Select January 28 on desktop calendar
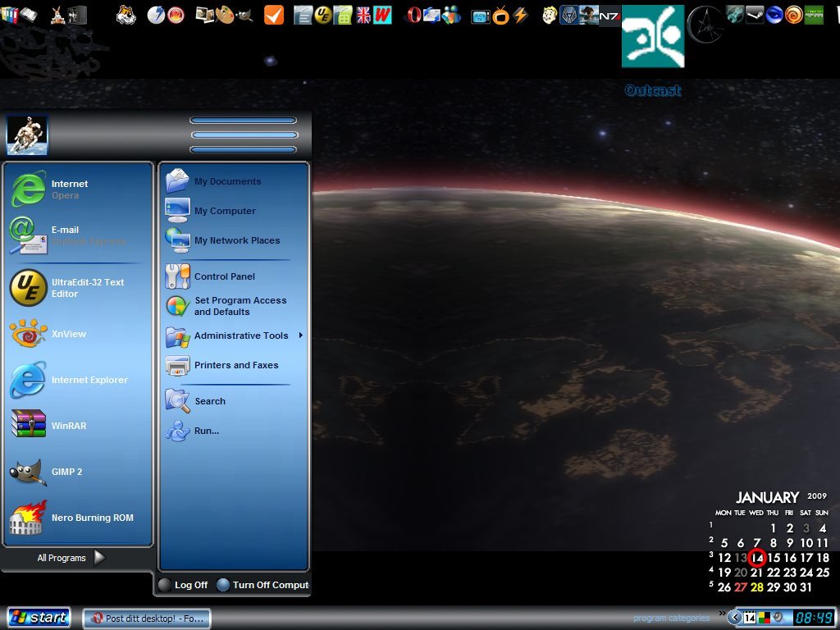 click(756, 587)
